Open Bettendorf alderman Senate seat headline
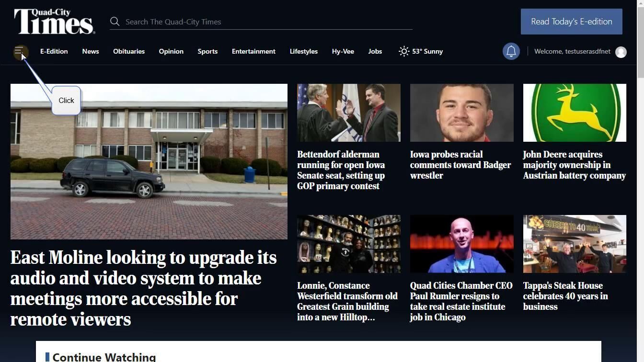Image resolution: width=644 pixels, height=362 pixels. point(341,170)
